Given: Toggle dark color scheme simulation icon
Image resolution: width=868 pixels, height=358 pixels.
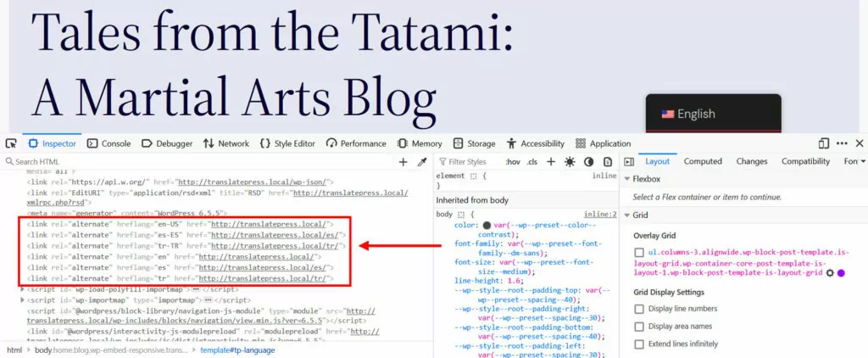Looking at the screenshot, I should coord(588,162).
